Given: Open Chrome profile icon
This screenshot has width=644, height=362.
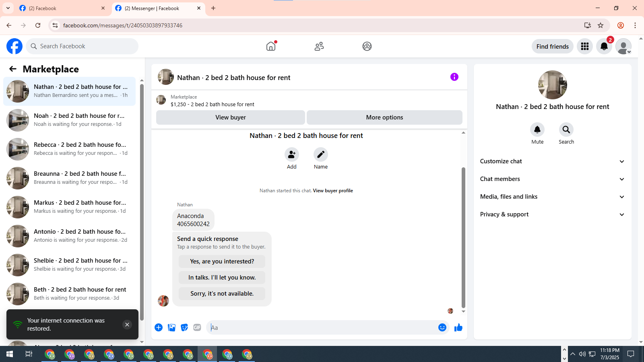Looking at the screenshot, I should pyautogui.click(x=621, y=25).
